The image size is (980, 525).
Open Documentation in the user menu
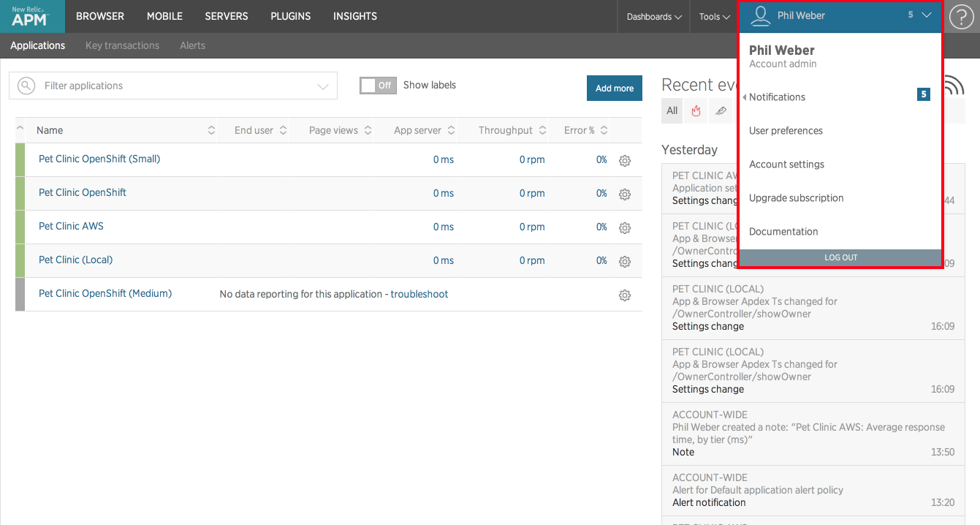coord(783,232)
